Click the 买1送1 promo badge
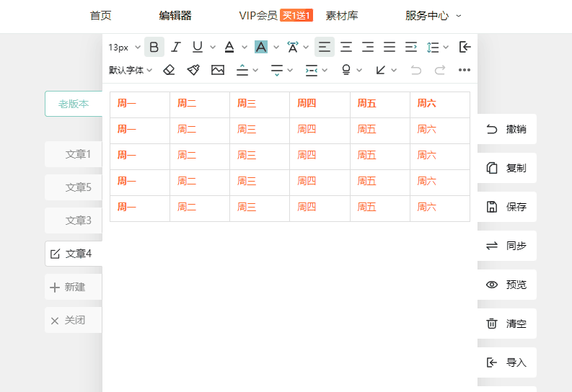 point(296,16)
